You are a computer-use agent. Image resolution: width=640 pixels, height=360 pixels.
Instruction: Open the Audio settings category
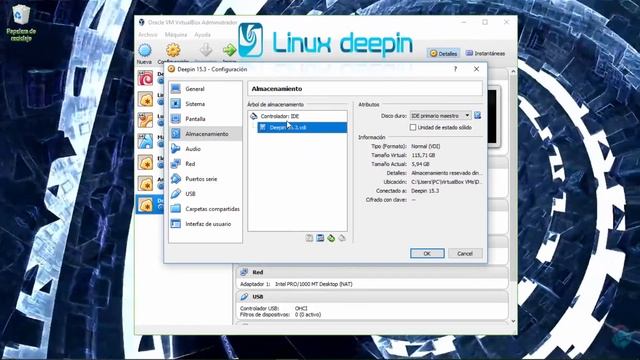point(205,149)
